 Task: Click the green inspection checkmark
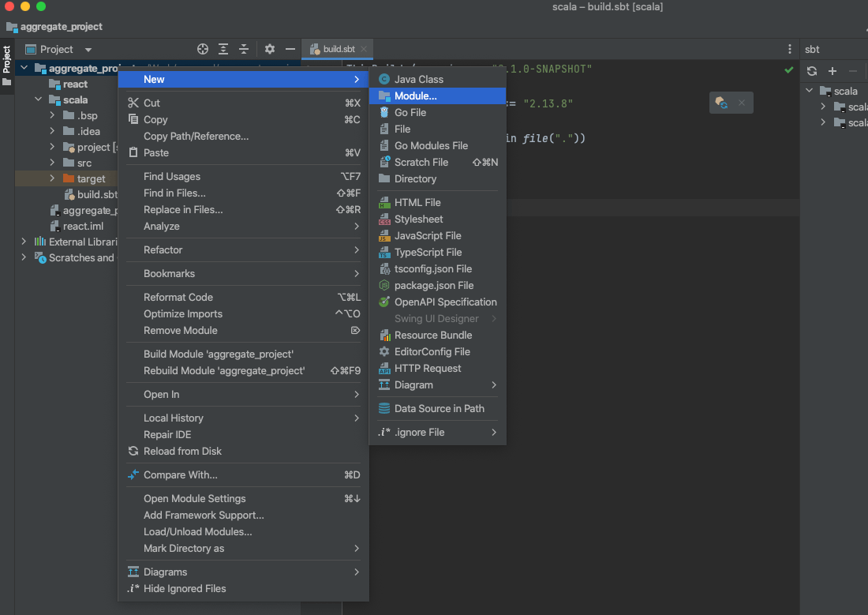click(789, 69)
